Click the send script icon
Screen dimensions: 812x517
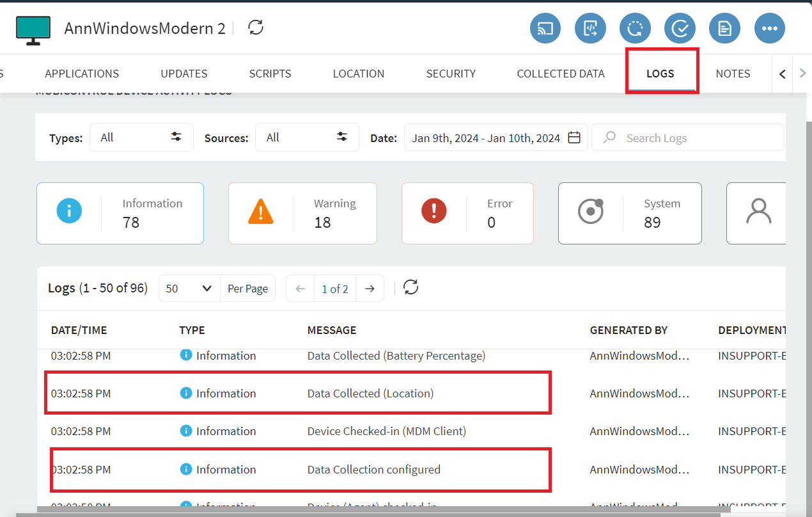point(590,28)
